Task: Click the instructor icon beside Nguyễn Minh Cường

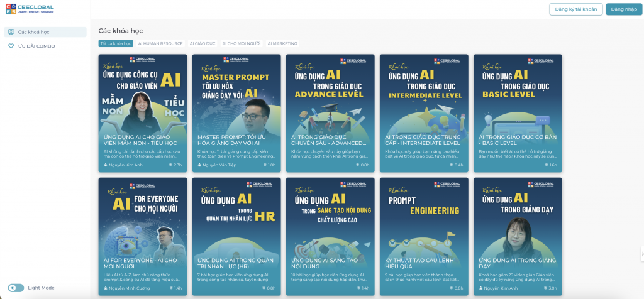Action: coord(106,288)
